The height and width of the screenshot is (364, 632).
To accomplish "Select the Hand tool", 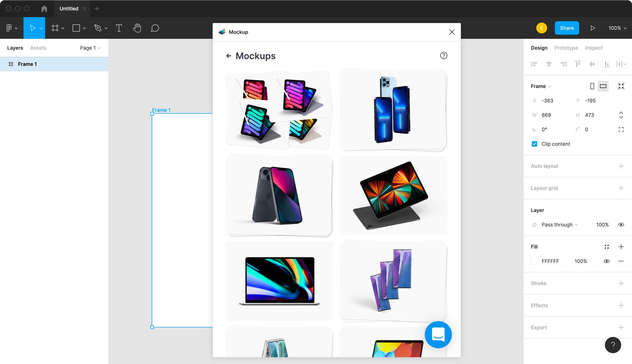I will 137,28.
